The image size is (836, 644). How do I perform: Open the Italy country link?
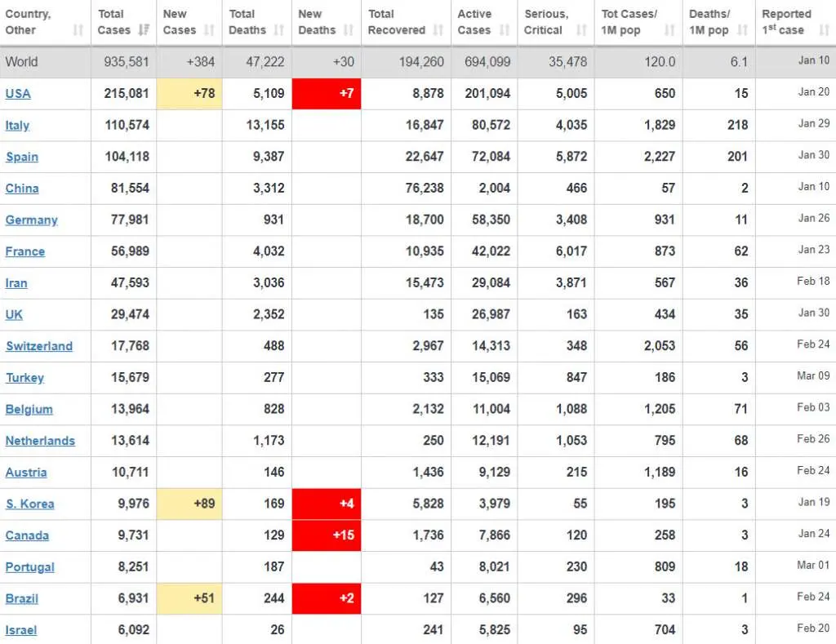(x=17, y=125)
